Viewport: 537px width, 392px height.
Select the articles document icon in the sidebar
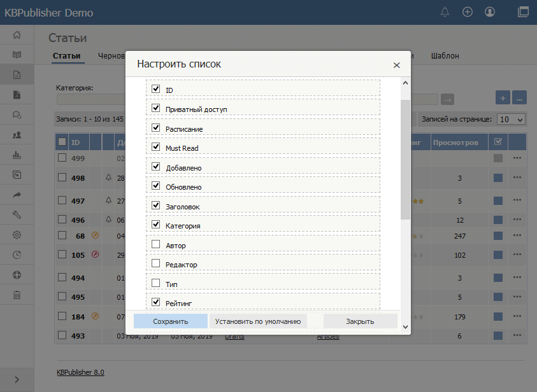click(x=17, y=74)
